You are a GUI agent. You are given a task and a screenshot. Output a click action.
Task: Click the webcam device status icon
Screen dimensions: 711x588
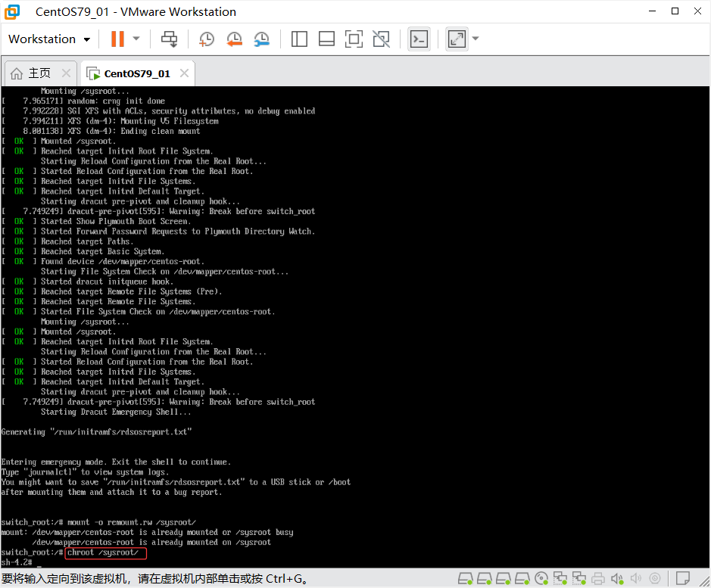(x=655, y=578)
